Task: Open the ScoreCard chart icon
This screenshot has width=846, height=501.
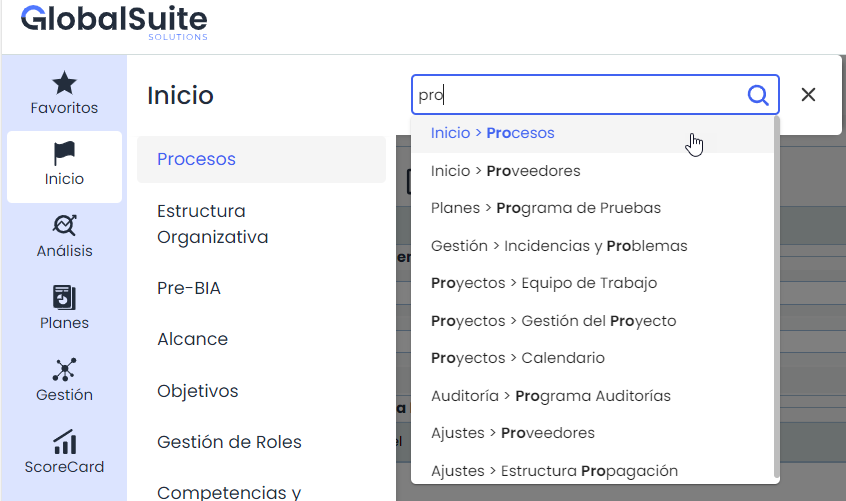Action: 64,441
